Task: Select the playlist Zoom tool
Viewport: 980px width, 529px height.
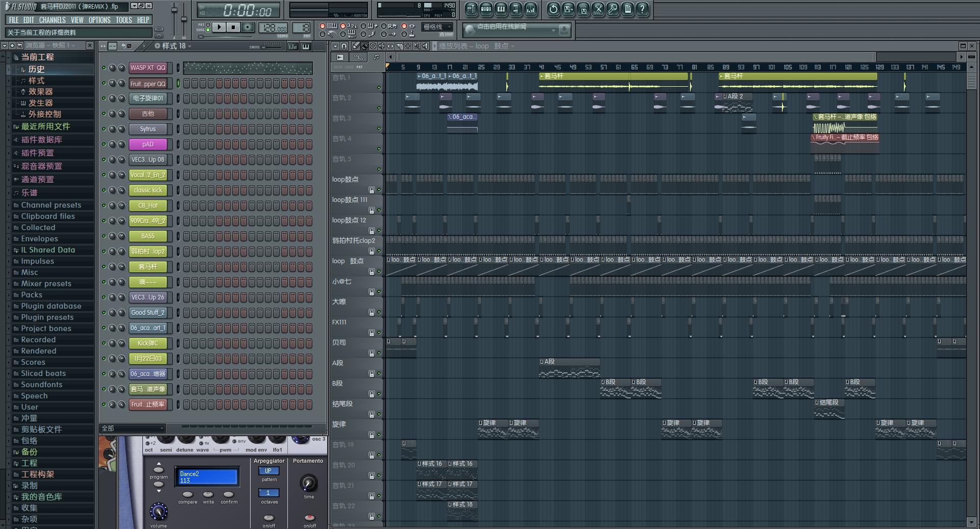Action: click(416, 46)
